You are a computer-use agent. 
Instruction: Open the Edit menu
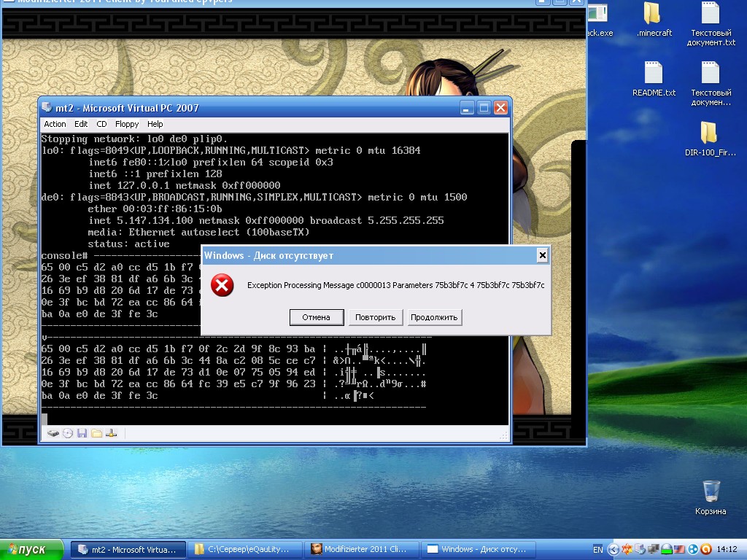[x=81, y=124]
